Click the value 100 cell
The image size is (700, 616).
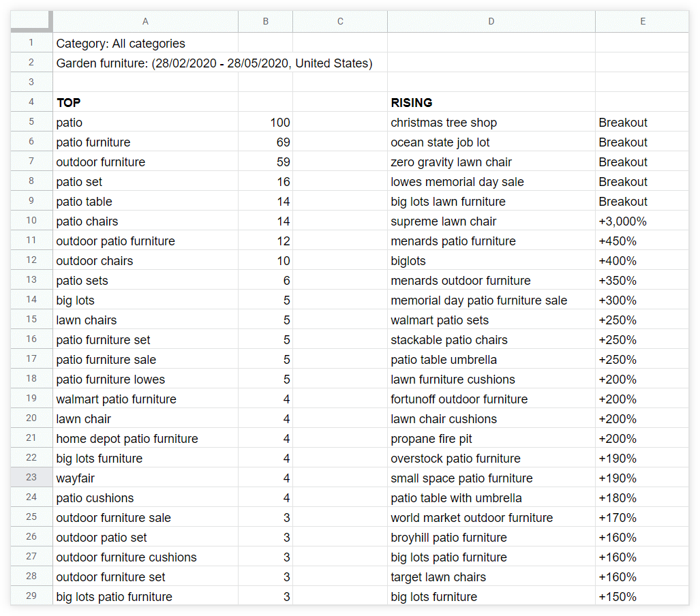pyautogui.click(x=266, y=122)
